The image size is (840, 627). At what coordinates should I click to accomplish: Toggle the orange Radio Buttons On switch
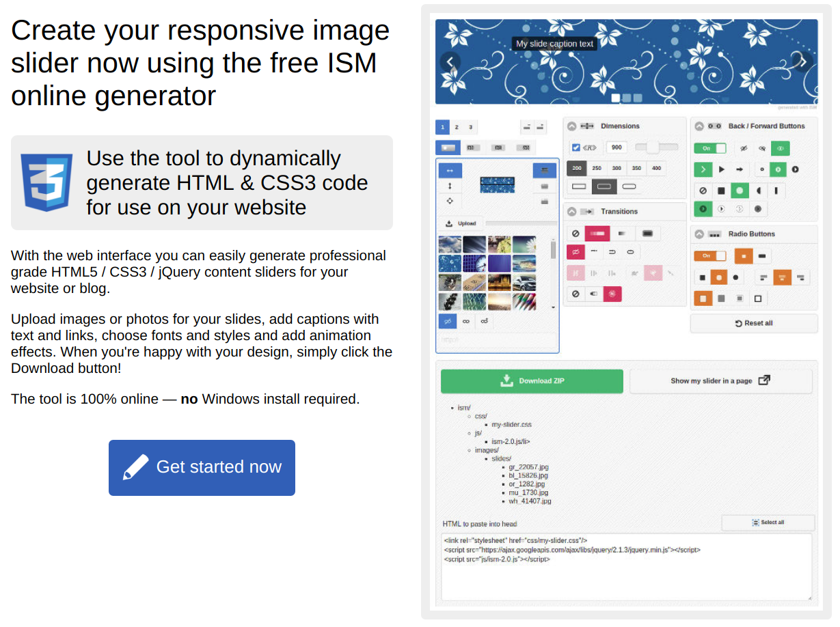[710, 256]
